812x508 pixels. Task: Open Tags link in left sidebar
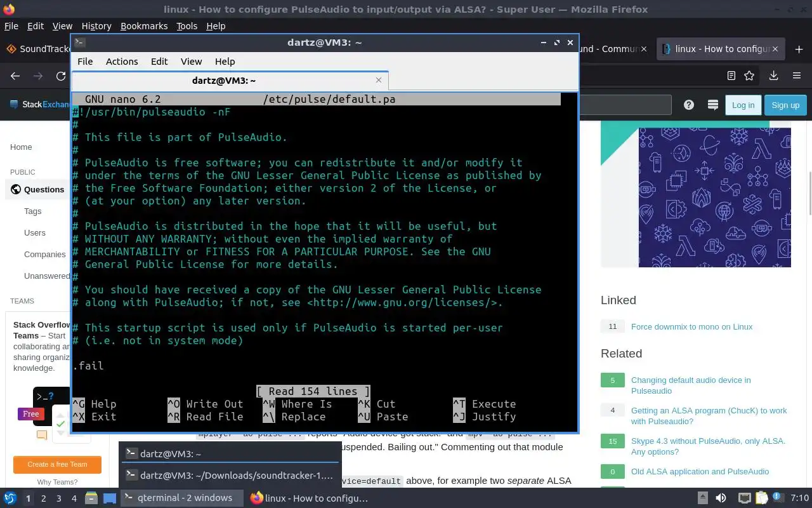pos(33,211)
